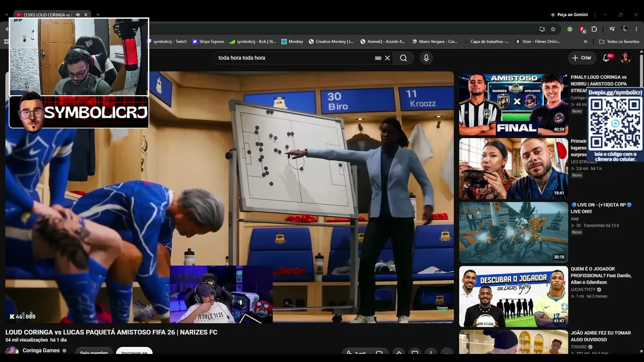This screenshot has height=362, width=644.
Task: Click Peça ao Gemini button
Action: 569,15
